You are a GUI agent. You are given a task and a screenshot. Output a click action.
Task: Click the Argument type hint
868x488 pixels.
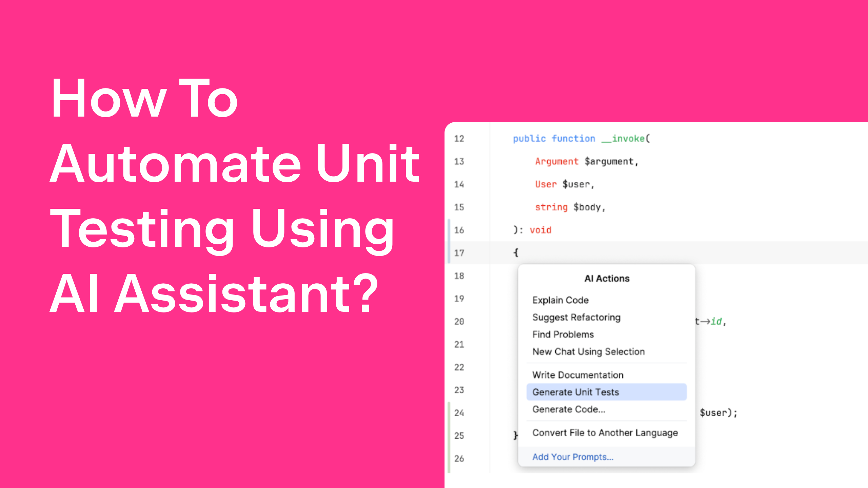[x=557, y=162]
